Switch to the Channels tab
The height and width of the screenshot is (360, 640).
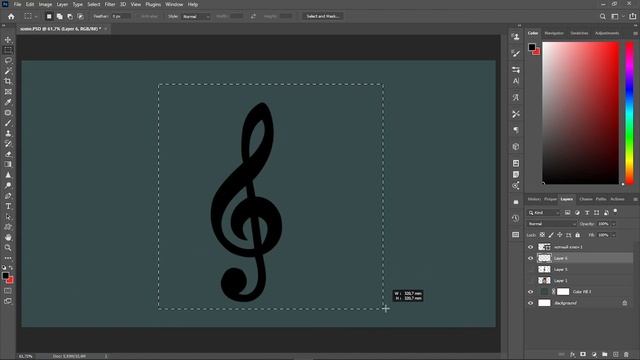tap(586, 199)
